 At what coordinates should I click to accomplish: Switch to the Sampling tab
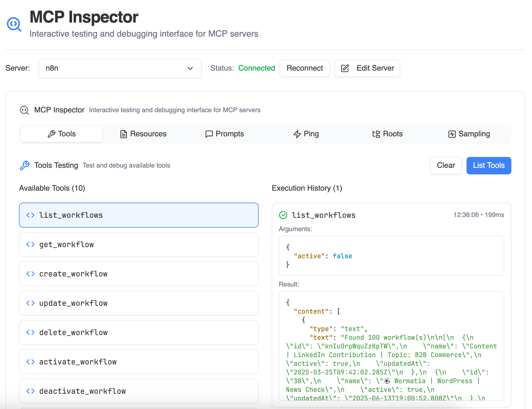point(469,134)
